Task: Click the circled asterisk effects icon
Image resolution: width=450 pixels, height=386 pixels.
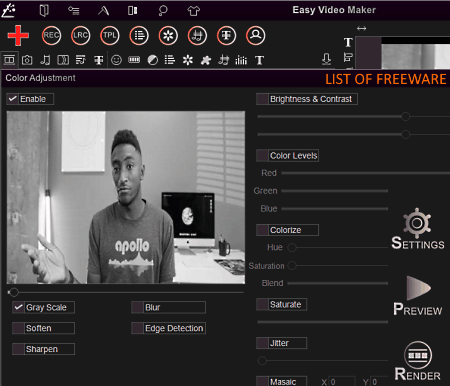Action: 168,35
